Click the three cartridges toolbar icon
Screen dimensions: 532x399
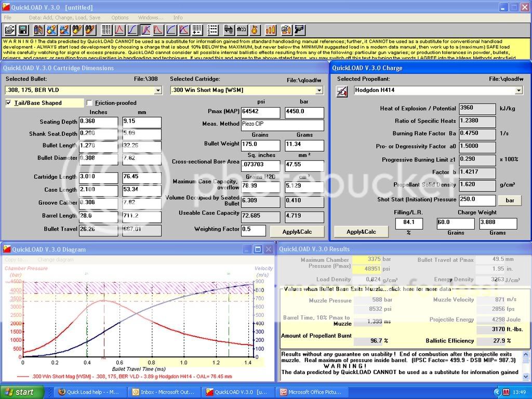point(271,30)
